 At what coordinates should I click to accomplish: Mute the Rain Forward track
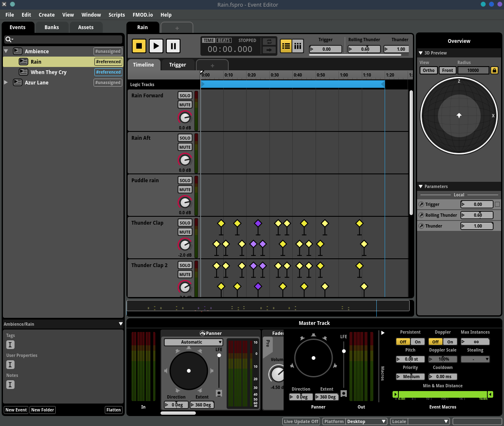coord(185,105)
